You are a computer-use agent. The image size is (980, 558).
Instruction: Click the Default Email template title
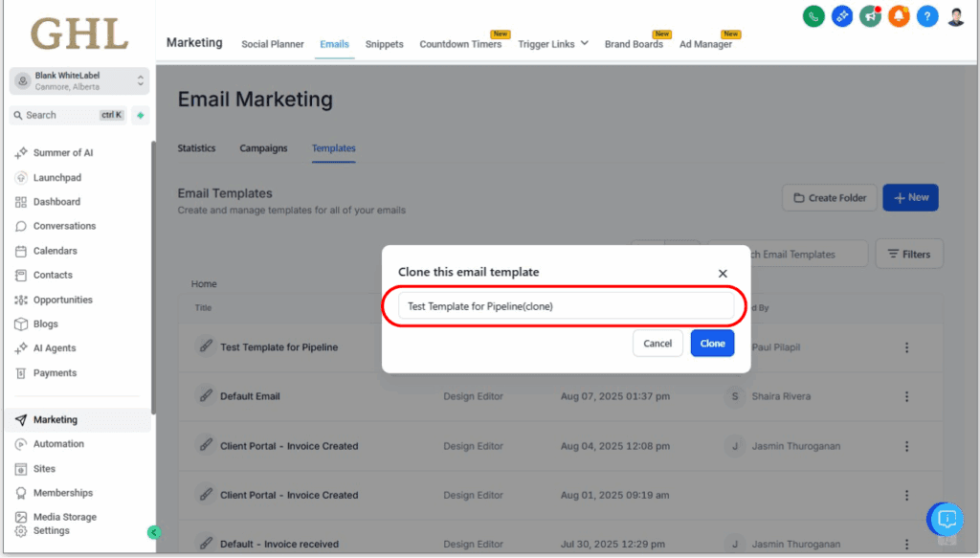[x=250, y=396]
